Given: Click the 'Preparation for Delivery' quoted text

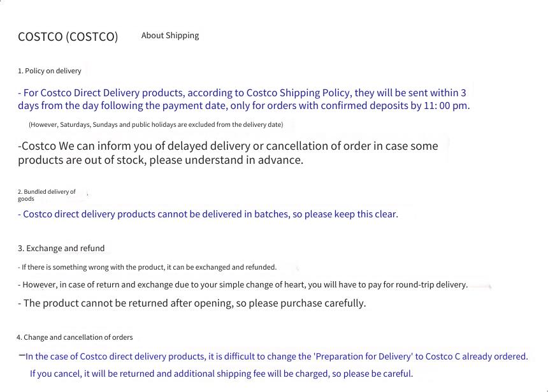Looking at the screenshot, I should coord(363,356).
